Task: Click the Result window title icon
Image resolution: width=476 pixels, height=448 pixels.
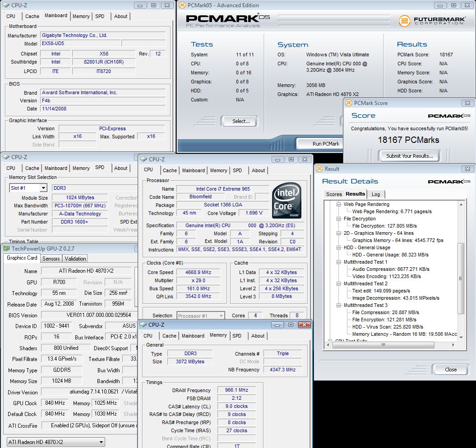Action: (319, 169)
